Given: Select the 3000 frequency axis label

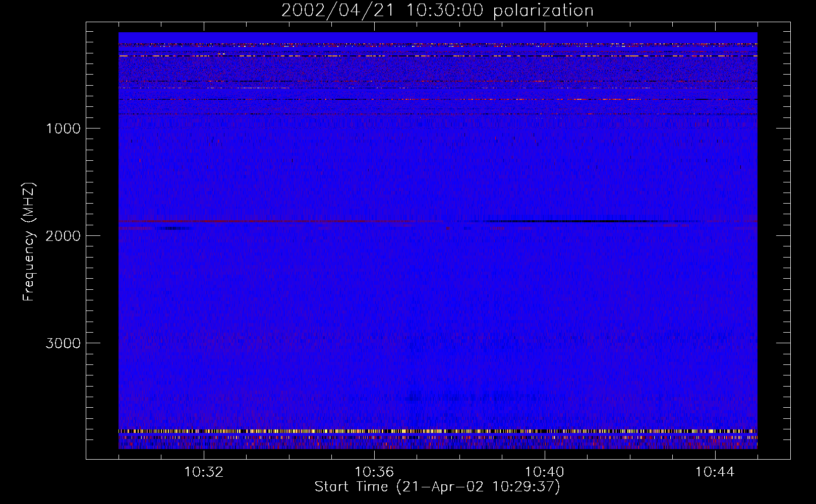Looking at the screenshot, I should click(63, 343).
